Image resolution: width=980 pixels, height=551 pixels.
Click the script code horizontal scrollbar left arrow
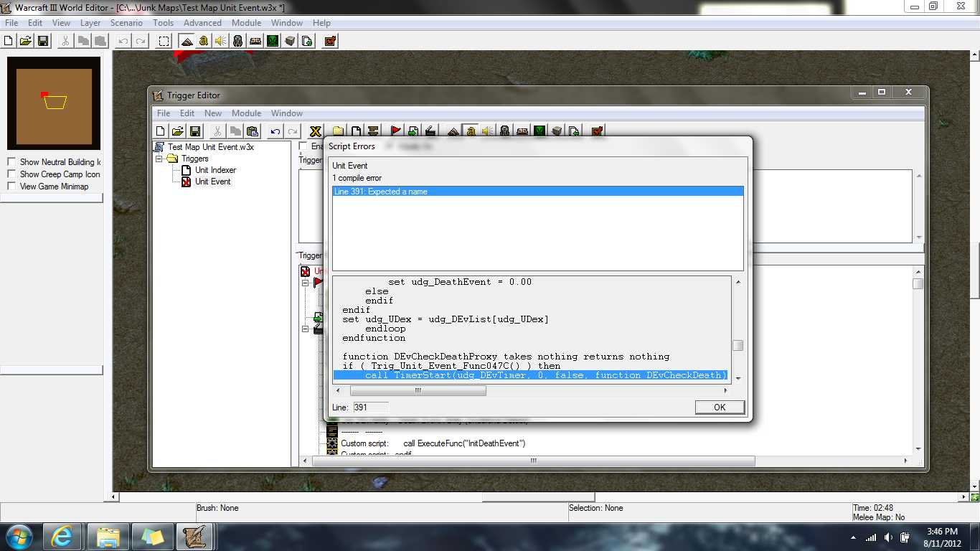tap(339, 391)
